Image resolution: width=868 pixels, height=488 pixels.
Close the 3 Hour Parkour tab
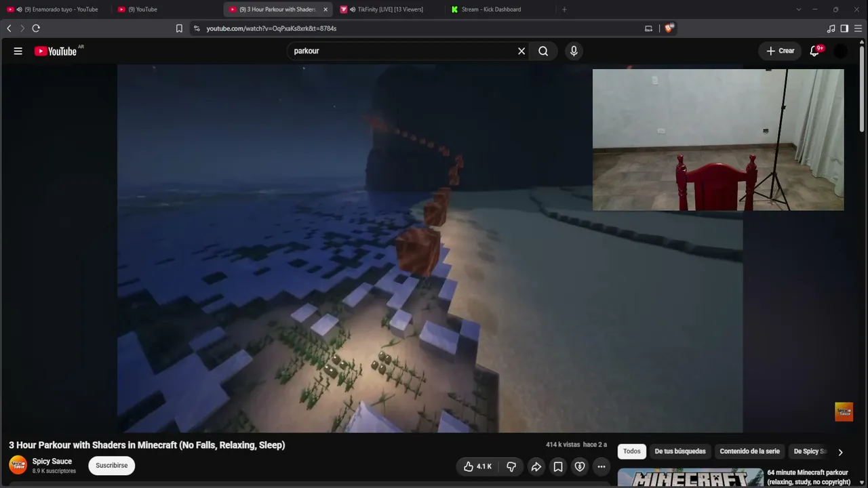tap(325, 9)
